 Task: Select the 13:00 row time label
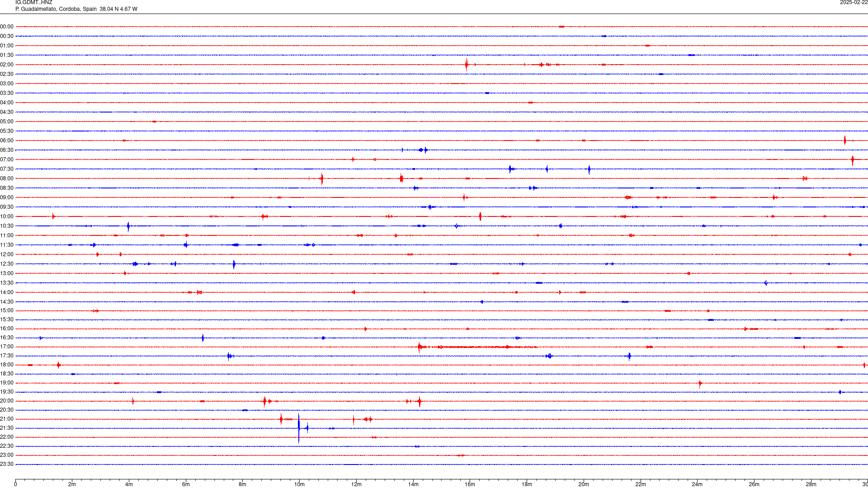point(7,273)
